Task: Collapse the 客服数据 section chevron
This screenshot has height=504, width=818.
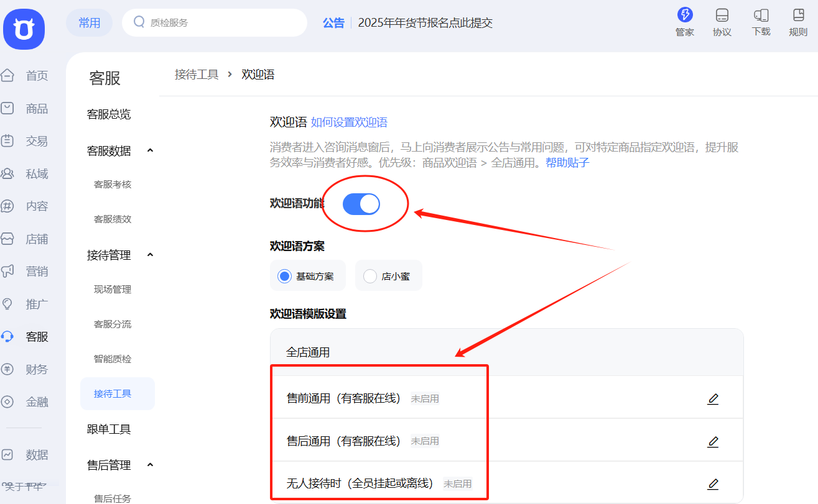Action: pyautogui.click(x=150, y=150)
